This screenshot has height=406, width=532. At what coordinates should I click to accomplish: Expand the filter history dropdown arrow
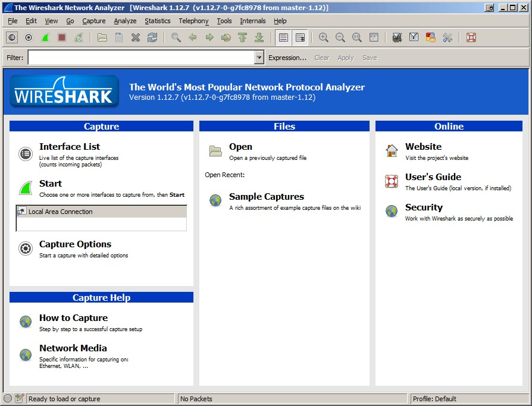coord(259,58)
